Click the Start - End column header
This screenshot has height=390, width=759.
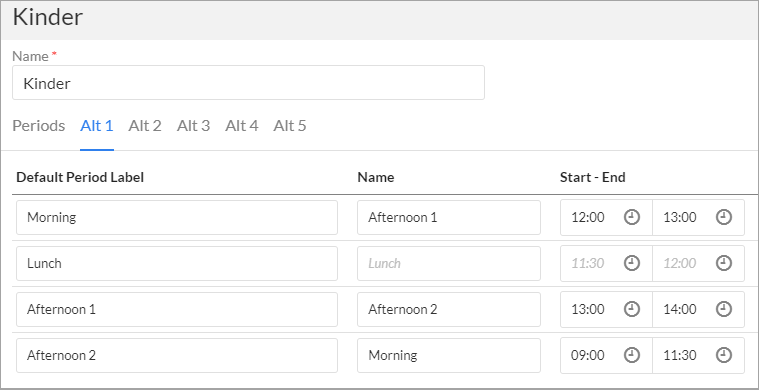pyautogui.click(x=592, y=177)
